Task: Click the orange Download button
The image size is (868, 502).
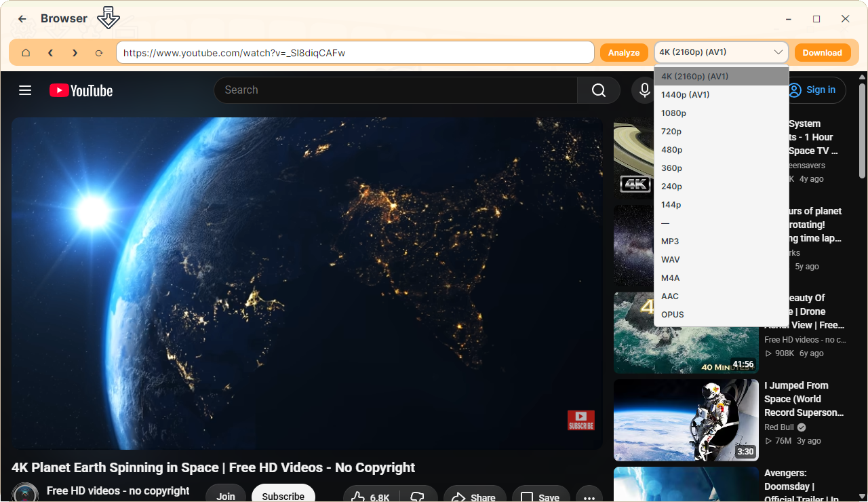Action: (823, 52)
